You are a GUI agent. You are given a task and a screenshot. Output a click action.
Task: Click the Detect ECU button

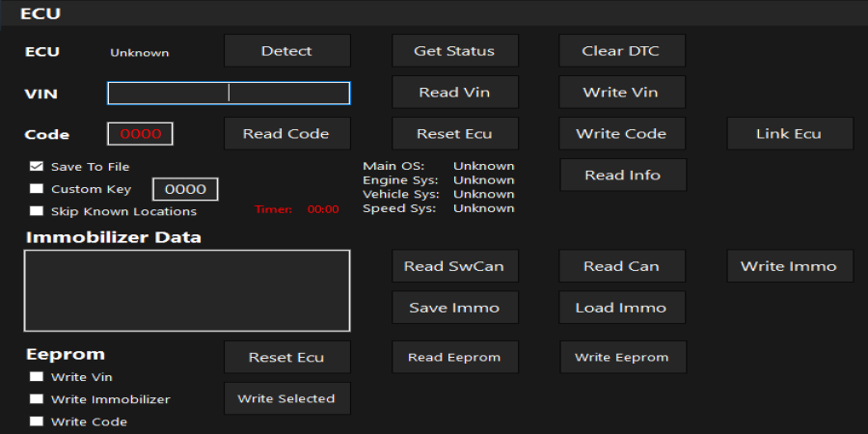coord(286,51)
